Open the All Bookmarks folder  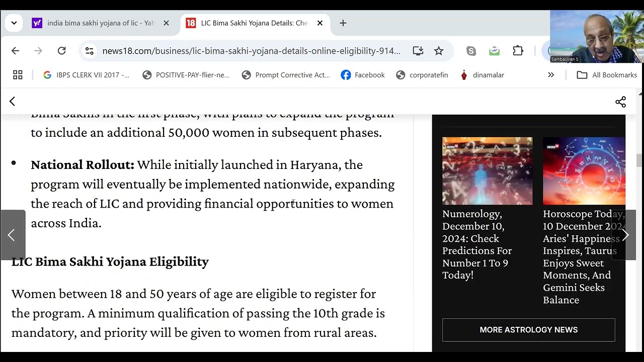tap(607, 75)
